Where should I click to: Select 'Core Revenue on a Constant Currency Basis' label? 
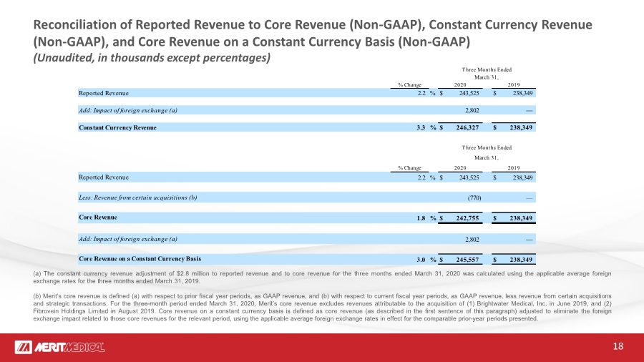point(140,259)
